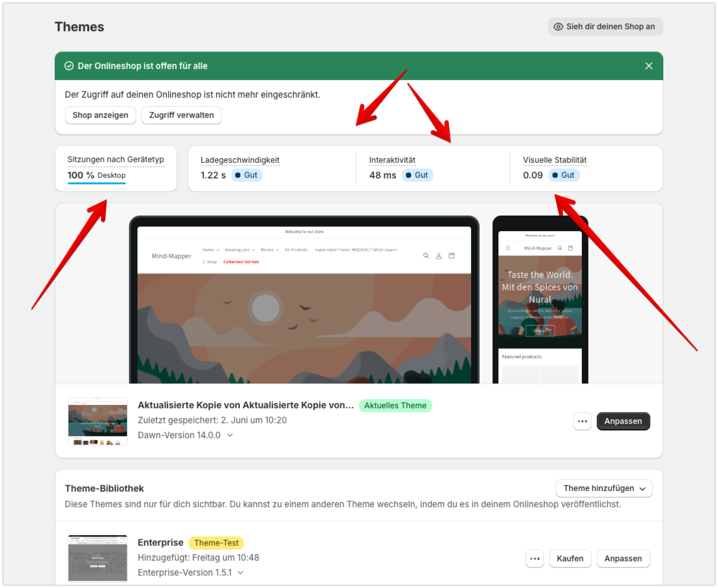Open three-dots menu for Enterprise theme
The image size is (718, 588).
tap(534, 558)
